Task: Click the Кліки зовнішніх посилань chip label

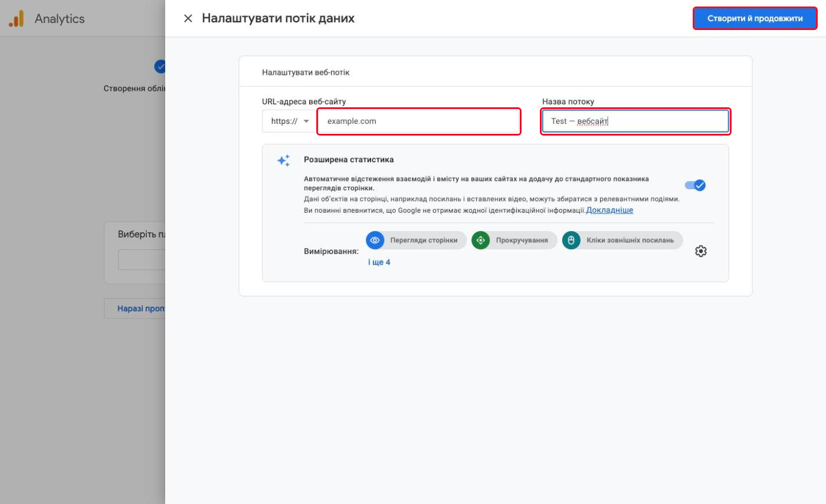Action: 630,240
